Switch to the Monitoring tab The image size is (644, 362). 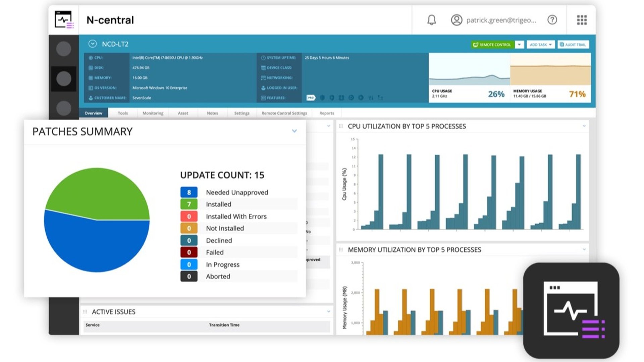coord(153,113)
